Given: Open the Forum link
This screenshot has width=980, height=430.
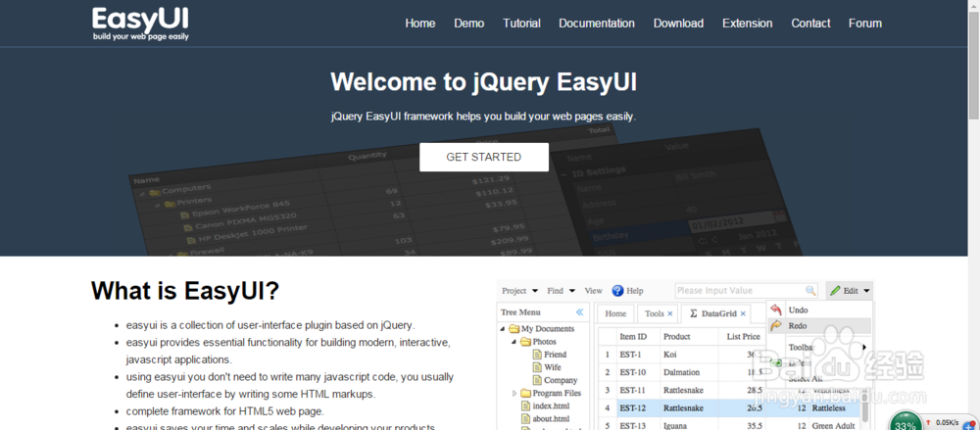Looking at the screenshot, I should tap(865, 24).
